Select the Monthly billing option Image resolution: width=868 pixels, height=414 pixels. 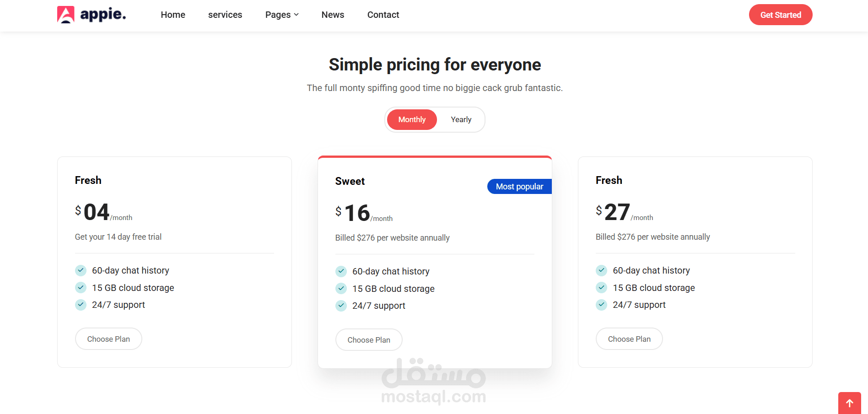(412, 119)
